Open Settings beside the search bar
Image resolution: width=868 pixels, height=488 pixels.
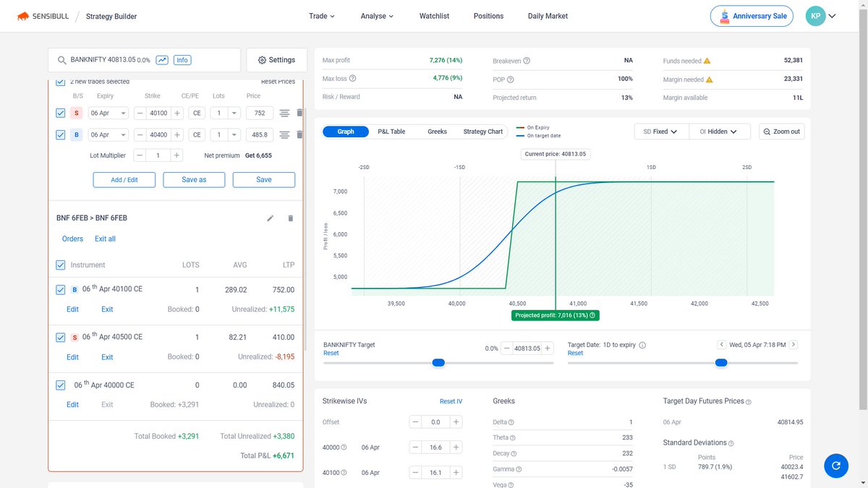[x=276, y=59]
